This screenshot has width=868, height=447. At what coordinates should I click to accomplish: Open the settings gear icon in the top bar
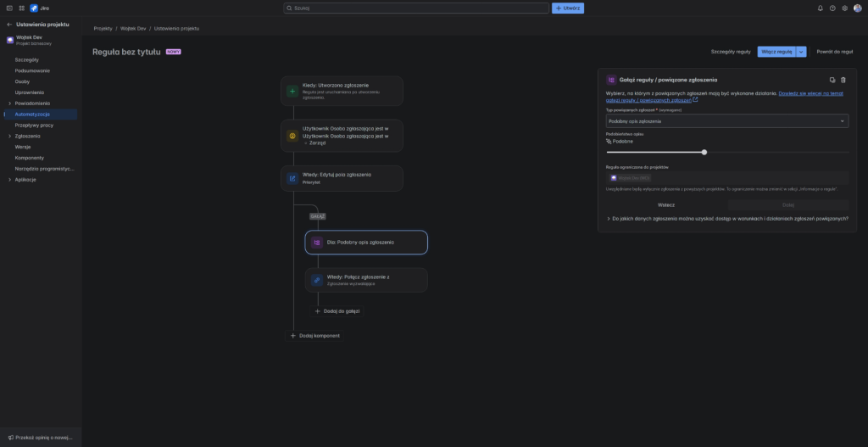point(845,8)
